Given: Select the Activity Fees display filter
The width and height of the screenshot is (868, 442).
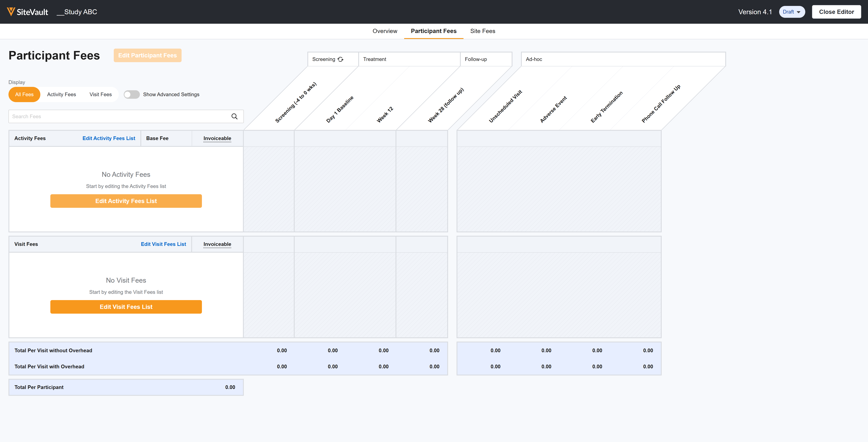Looking at the screenshot, I should (61, 95).
